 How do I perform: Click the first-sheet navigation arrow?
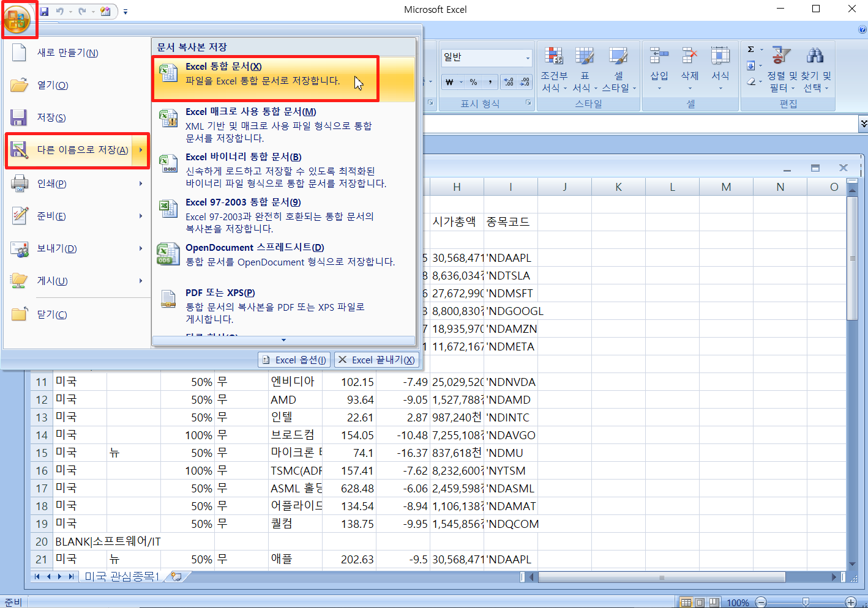point(37,576)
